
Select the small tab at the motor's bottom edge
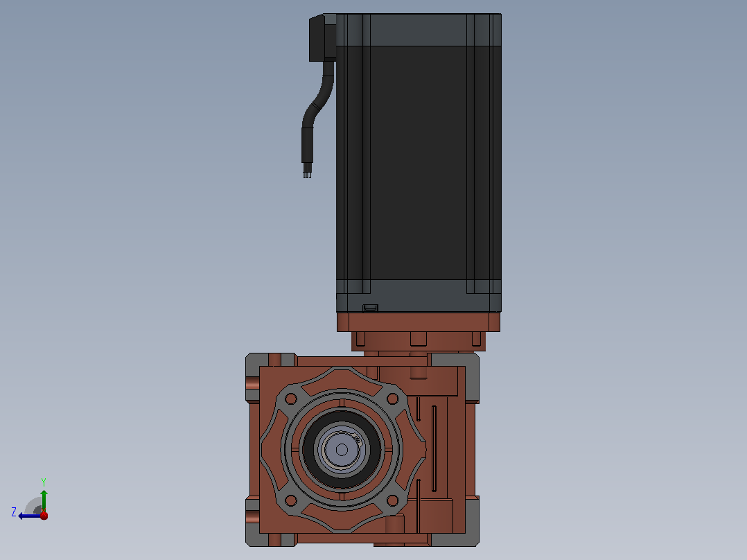370,308
